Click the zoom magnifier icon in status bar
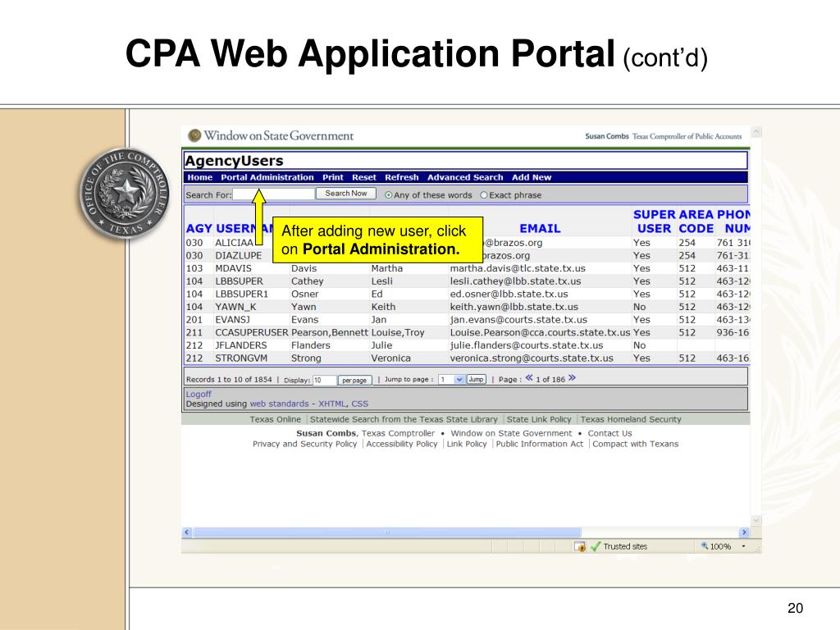The width and height of the screenshot is (840, 630). 705,546
